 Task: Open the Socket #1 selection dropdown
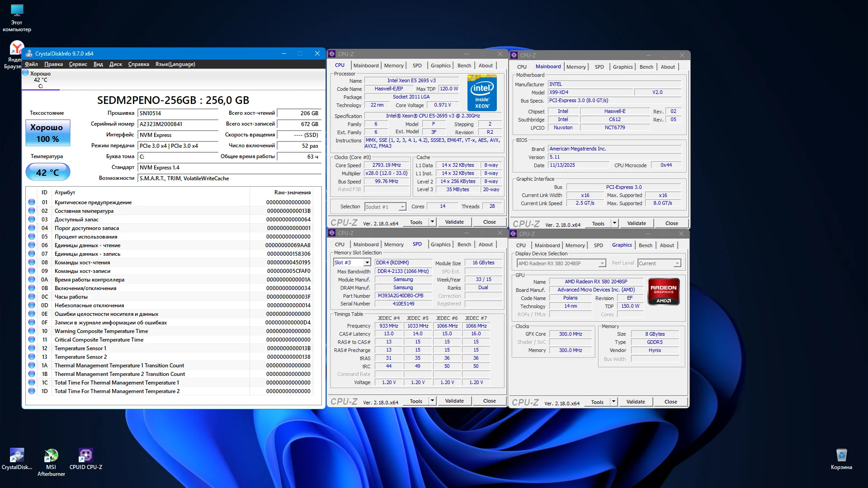coord(385,206)
